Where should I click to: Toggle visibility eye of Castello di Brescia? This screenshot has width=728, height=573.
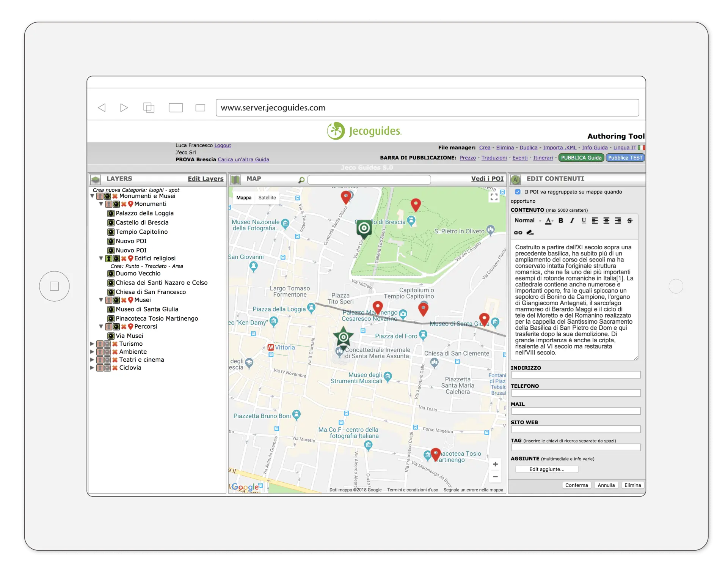pyautogui.click(x=111, y=223)
